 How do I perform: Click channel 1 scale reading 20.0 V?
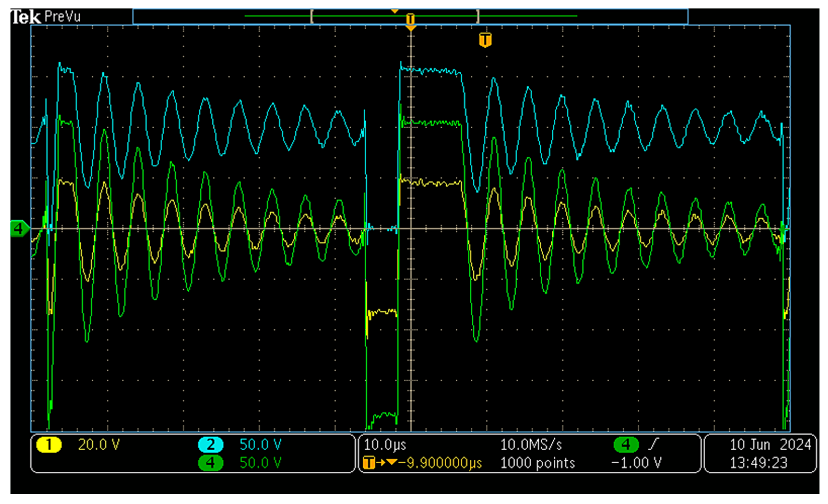[x=98, y=444]
